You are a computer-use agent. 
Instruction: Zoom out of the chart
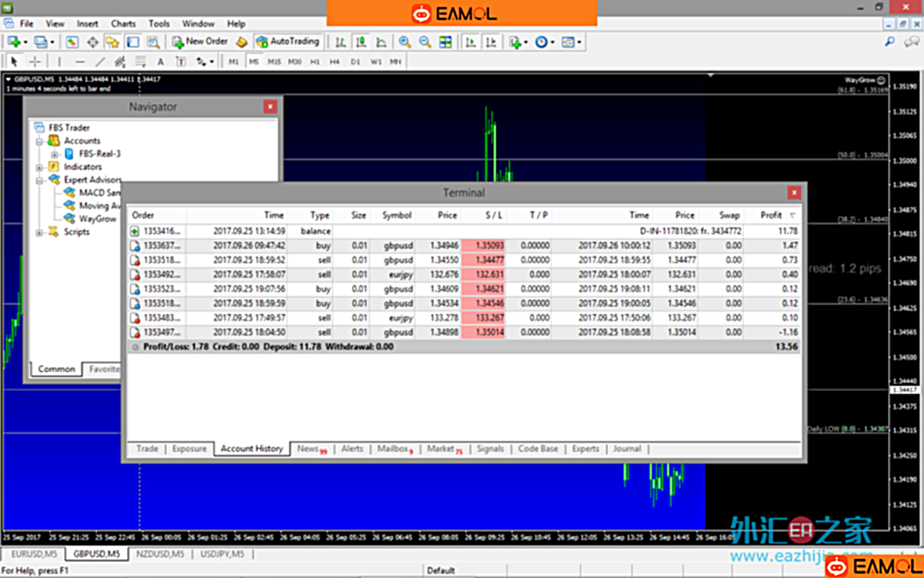click(x=423, y=42)
